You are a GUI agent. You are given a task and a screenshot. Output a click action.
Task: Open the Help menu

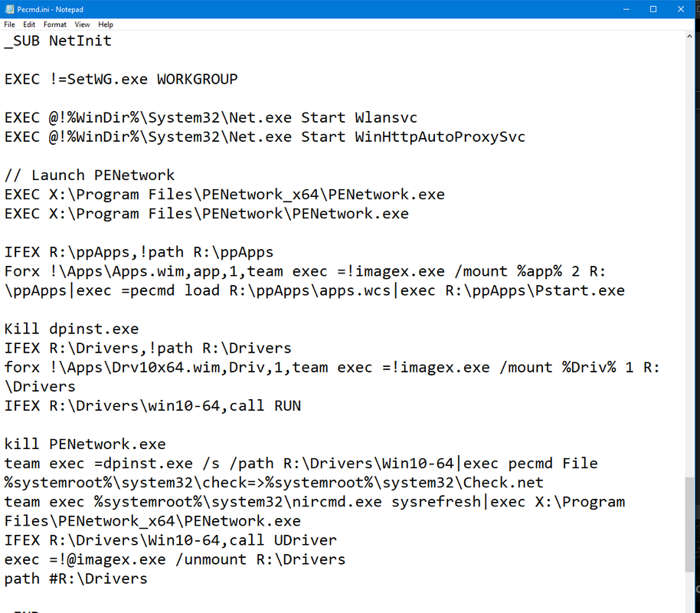pos(106,25)
